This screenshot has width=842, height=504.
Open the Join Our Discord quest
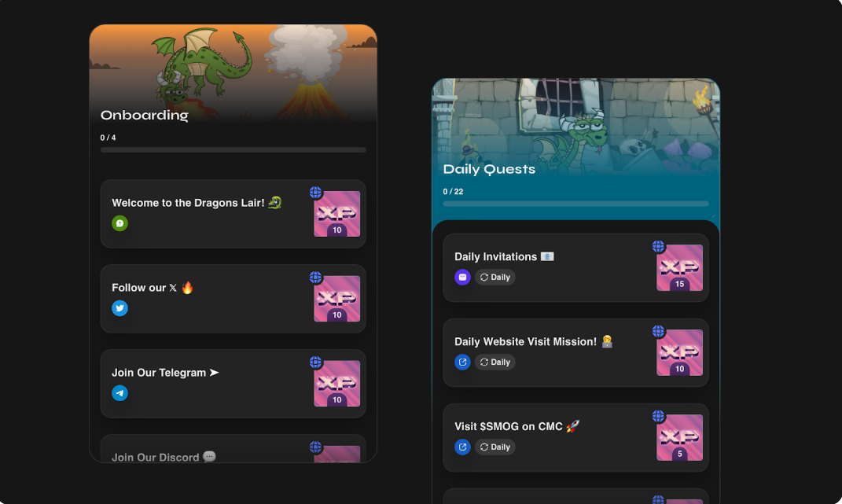(x=233, y=449)
